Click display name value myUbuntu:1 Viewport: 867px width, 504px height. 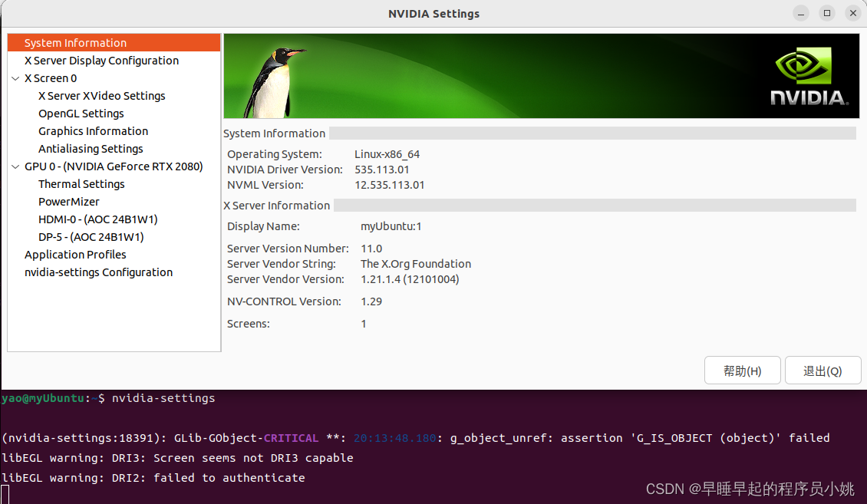pyautogui.click(x=391, y=226)
